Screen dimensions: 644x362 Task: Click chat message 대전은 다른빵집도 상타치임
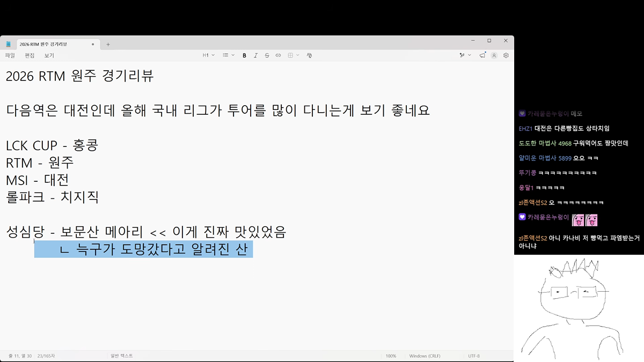click(572, 129)
